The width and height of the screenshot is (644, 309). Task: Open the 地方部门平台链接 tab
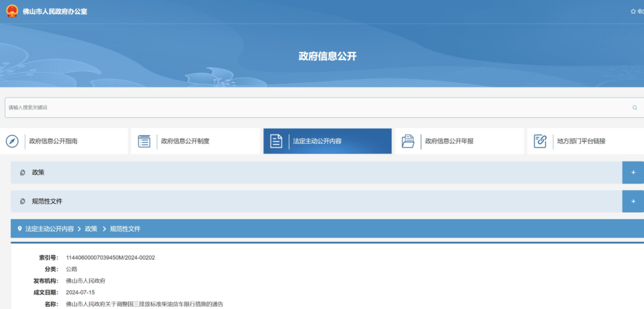pyautogui.click(x=586, y=141)
